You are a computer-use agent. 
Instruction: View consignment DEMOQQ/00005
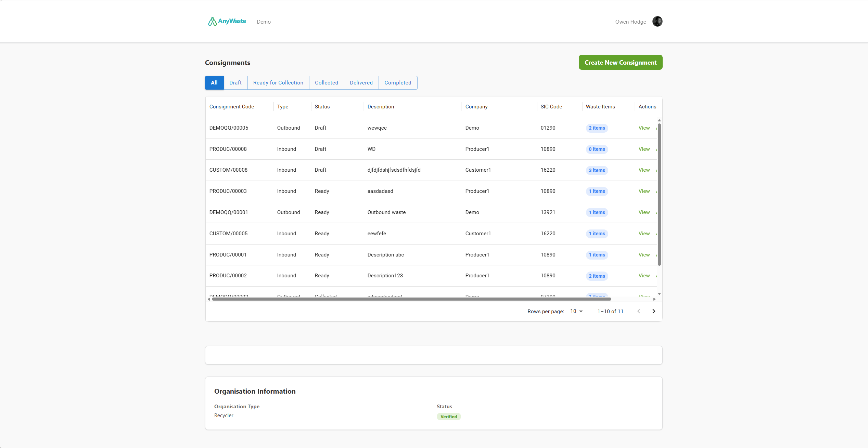[x=644, y=128]
